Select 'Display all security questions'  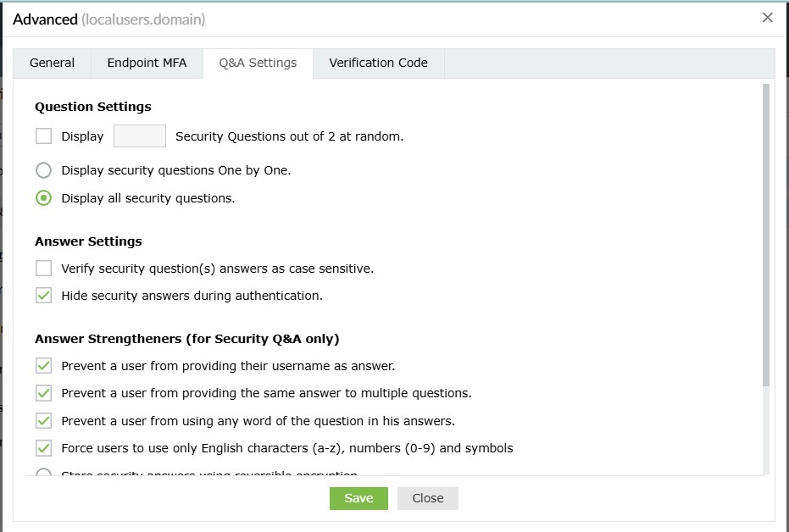tap(43, 197)
